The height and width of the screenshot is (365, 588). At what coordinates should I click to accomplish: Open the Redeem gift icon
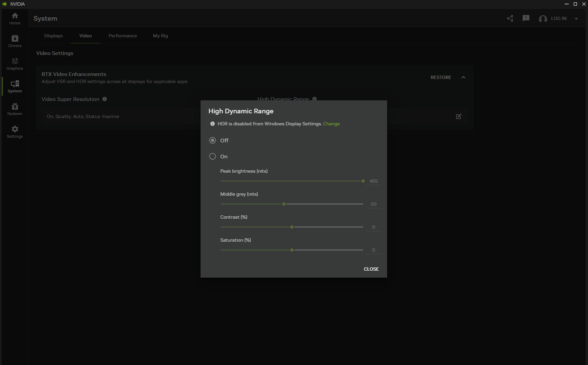pyautogui.click(x=15, y=109)
